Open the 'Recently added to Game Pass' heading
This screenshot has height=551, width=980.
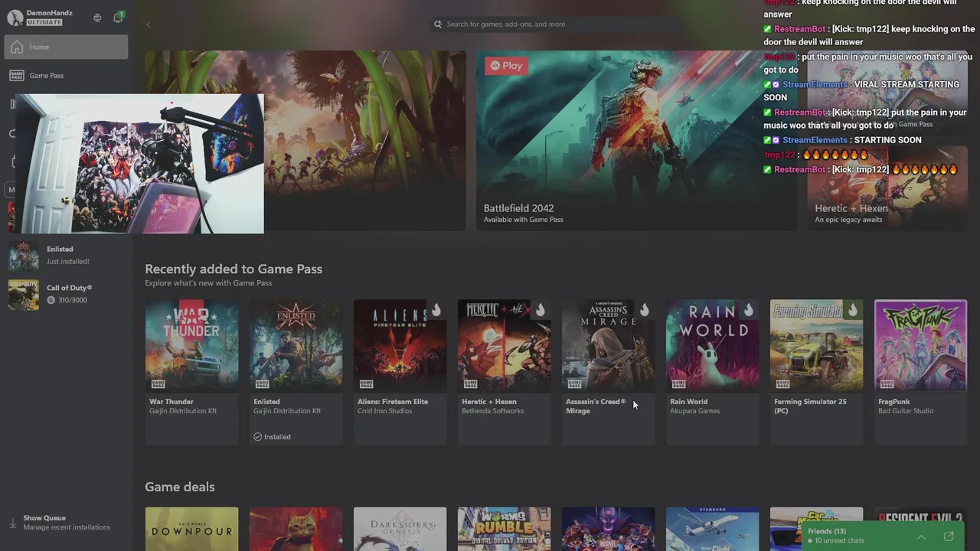point(234,269)
